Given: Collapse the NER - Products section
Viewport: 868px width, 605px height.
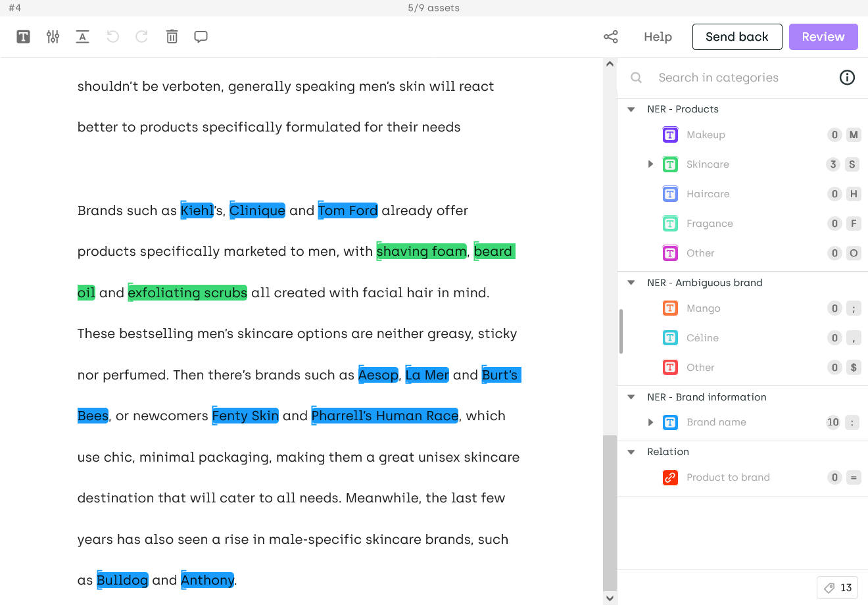Looking at the screenshot, I should tap(631, 109).
